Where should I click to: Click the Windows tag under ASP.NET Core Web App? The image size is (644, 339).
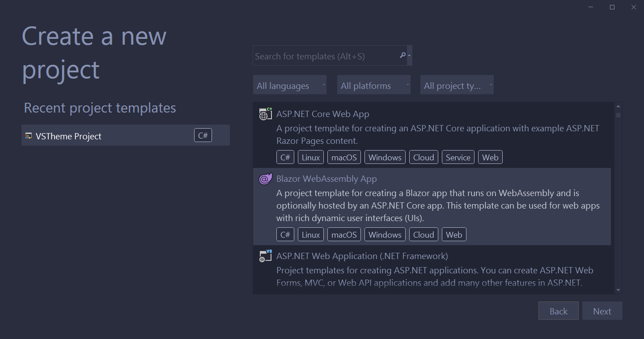(385, 157)
